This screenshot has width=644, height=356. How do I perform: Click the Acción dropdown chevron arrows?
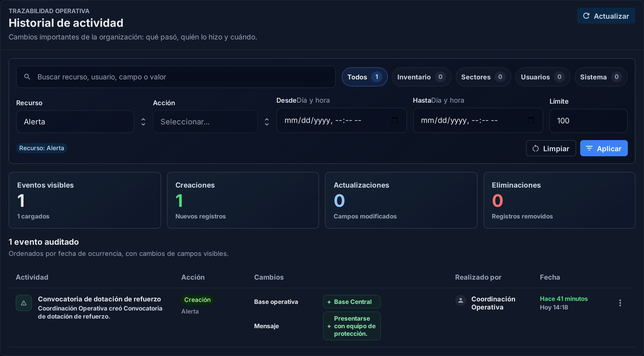tap(267, 122)
